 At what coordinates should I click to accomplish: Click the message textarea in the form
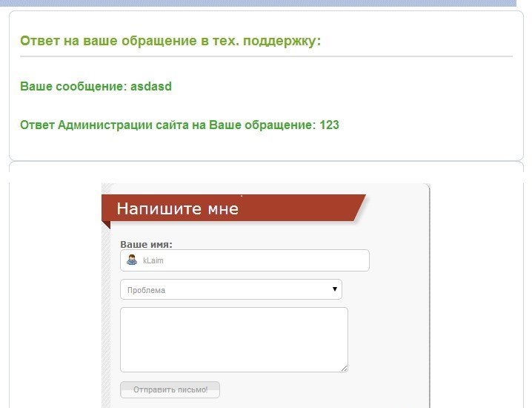234,340
